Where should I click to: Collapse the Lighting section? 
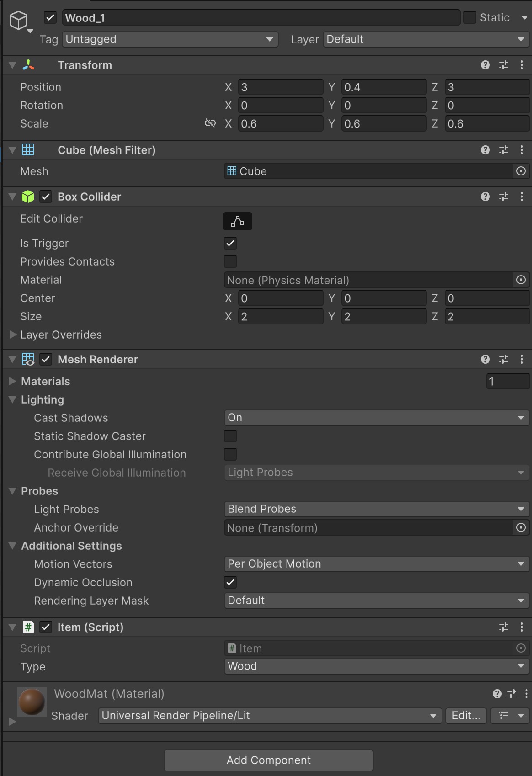pos(12,399)
